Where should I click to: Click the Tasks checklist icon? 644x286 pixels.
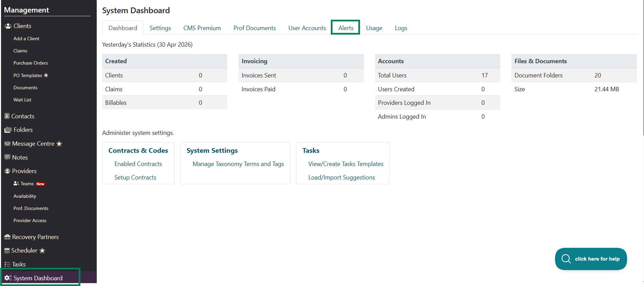click(x=7, y=264)
